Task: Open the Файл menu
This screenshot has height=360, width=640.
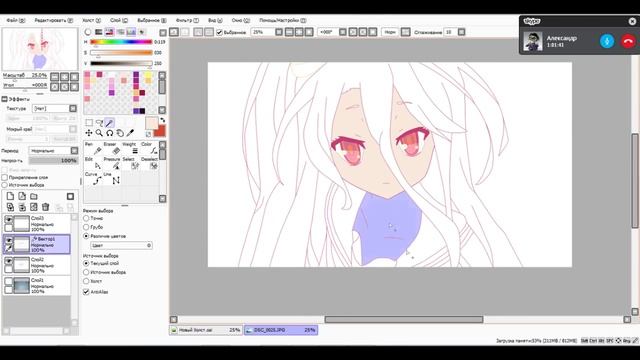Action: (16, 20)
